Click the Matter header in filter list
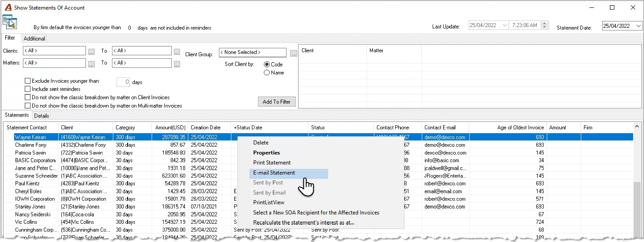The image size is (644, 242). coord(394,50)
